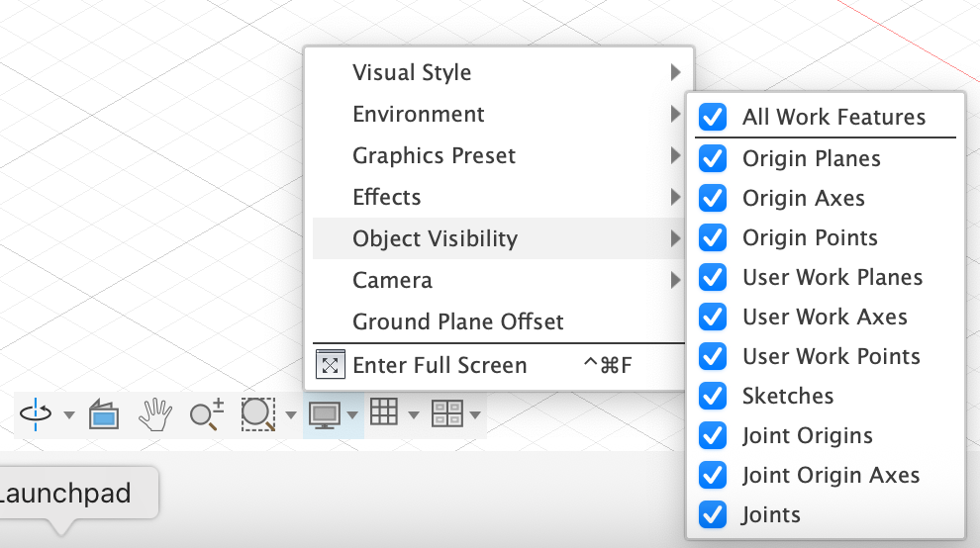This screenshot has height=548, width=980.
Task: Select Enter Full Screen option
Action: pyautogui.click(x=499, y=366)
